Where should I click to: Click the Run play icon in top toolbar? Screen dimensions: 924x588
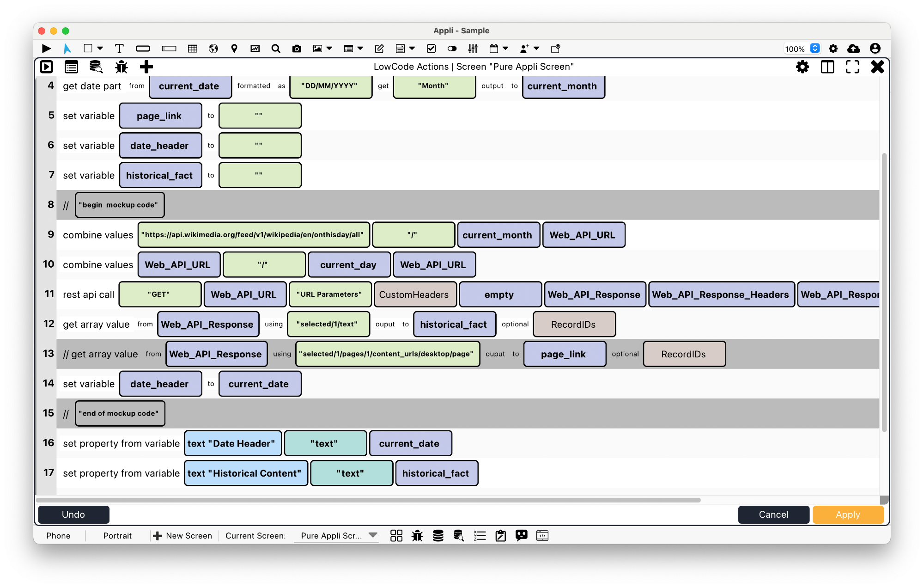point(46,49)
